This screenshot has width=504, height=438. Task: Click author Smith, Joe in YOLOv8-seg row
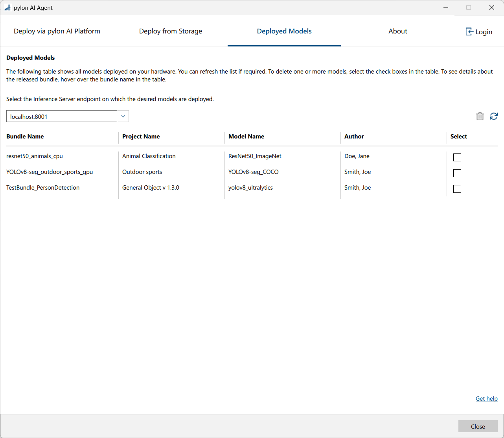coord(358,172)
